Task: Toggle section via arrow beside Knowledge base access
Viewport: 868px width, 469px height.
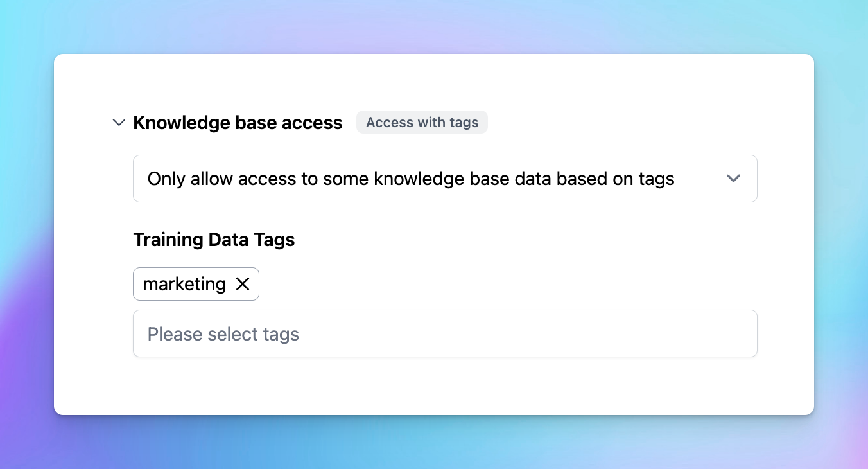Action: [x=119, y=123]
